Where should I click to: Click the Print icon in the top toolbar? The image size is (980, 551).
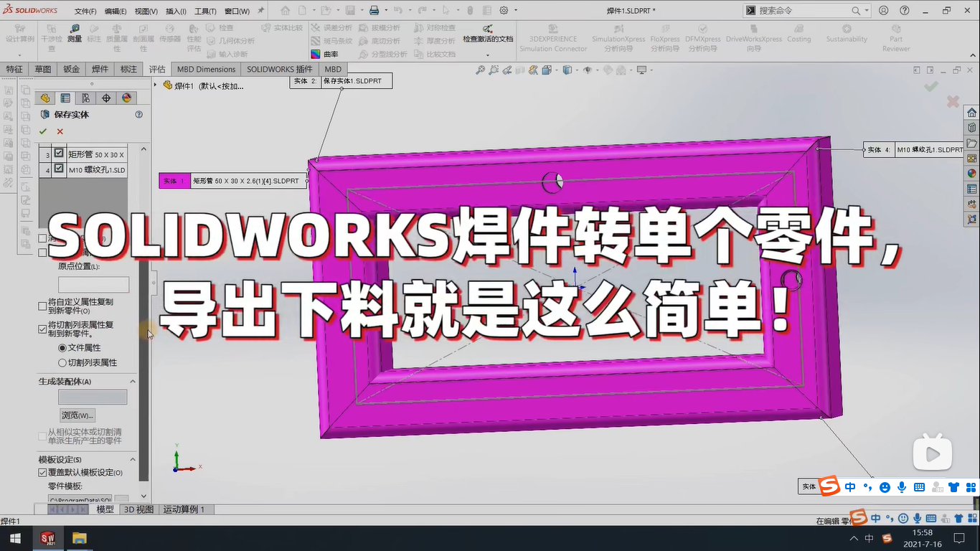tap(374, 11)
